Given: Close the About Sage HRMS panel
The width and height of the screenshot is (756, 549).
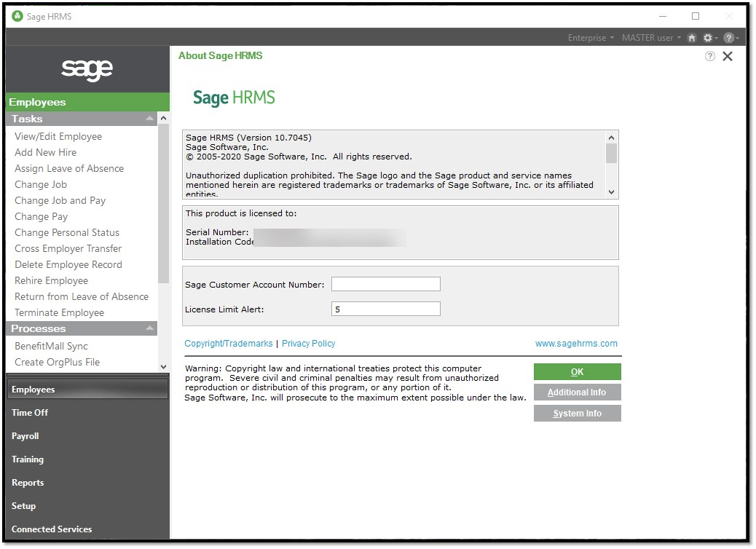Looking at the screenshot, I should tap(728, 56).
